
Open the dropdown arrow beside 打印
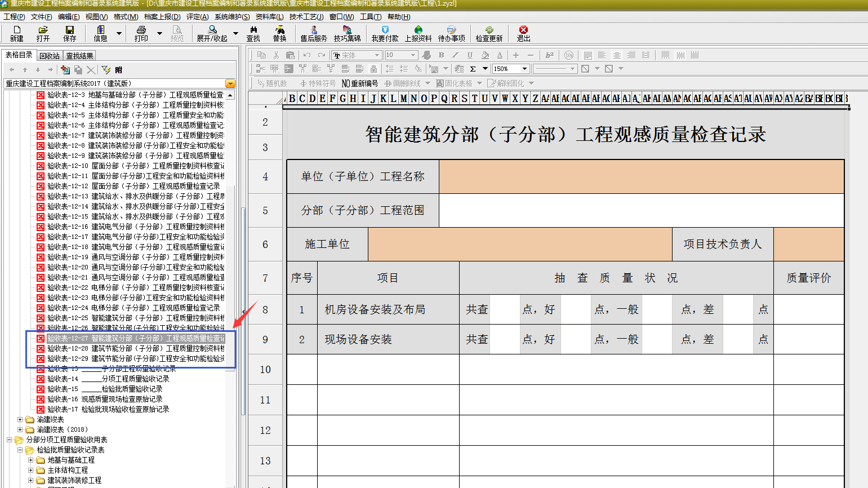[x=159, y=34]
